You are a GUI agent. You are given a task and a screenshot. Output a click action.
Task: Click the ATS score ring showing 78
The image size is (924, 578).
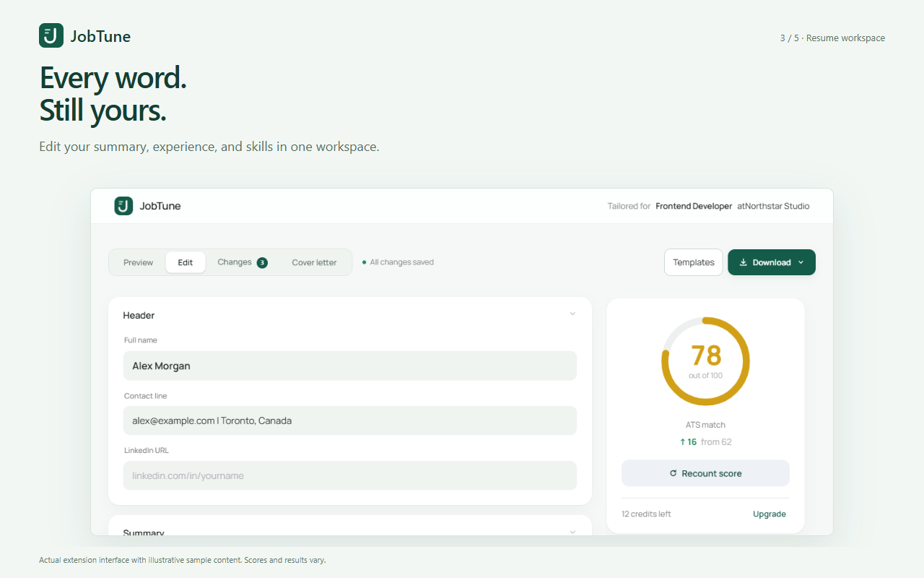tap(705, 361)
